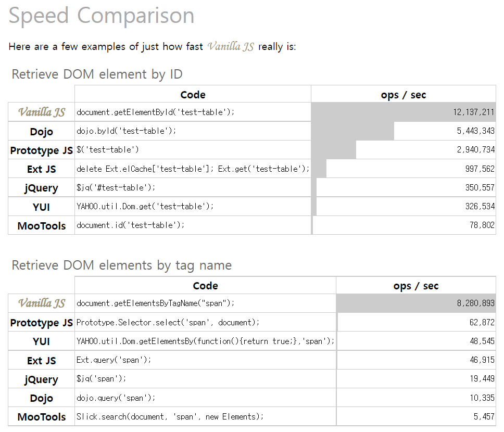Click the 12,137,211 ops value
The width and height of the screenshot is (504, 432).
pyautogui.click(x=474, y=112)
